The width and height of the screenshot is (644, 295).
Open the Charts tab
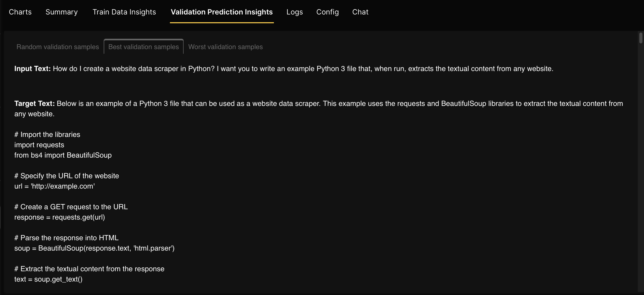point(20,12)
